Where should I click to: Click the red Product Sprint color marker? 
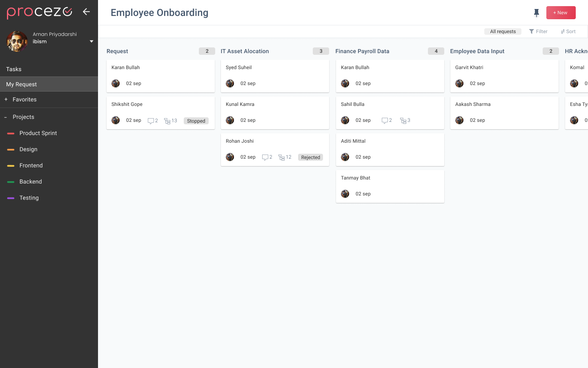[x=11, y=133]
